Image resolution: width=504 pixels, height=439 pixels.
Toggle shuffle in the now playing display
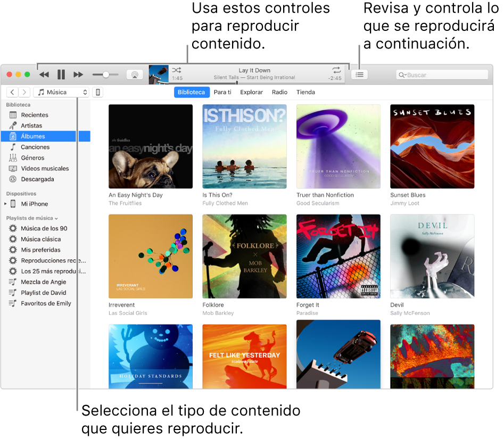[177, 70]
